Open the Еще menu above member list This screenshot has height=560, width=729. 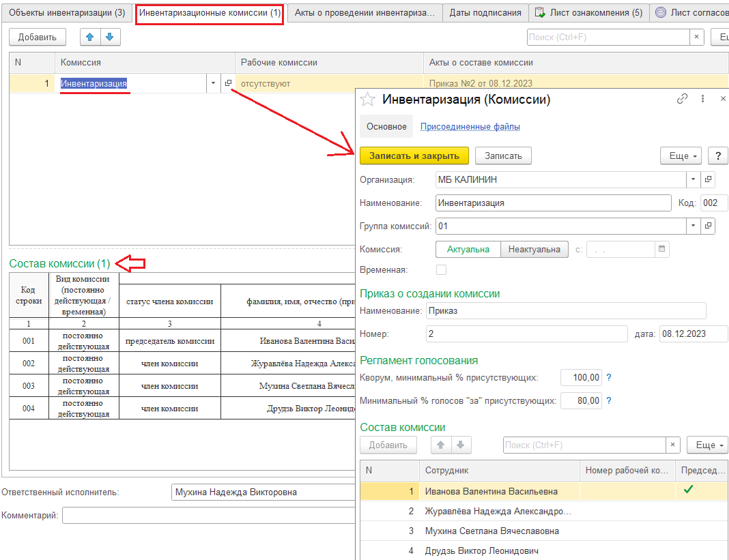tap(708, 445)
